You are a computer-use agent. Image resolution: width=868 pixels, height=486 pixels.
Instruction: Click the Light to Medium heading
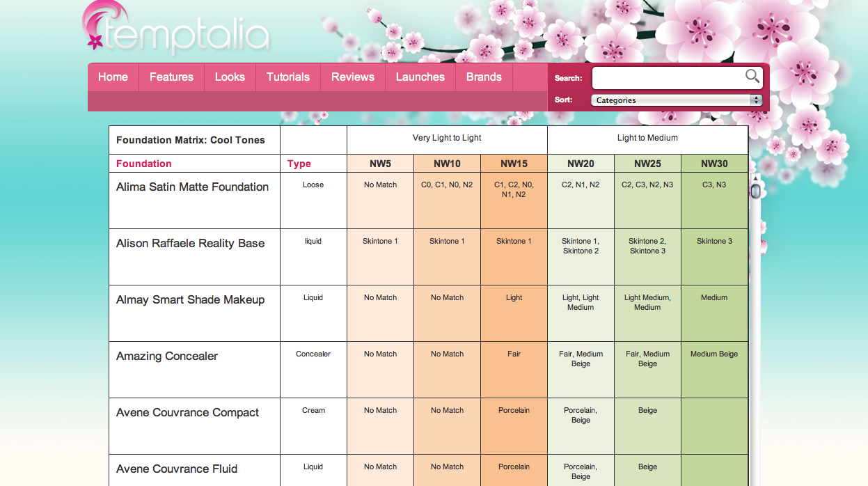coord(647,138)
